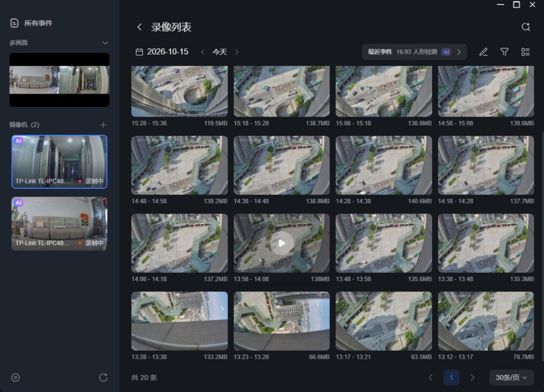Open the filter funnel icon

tap(504, 52)
